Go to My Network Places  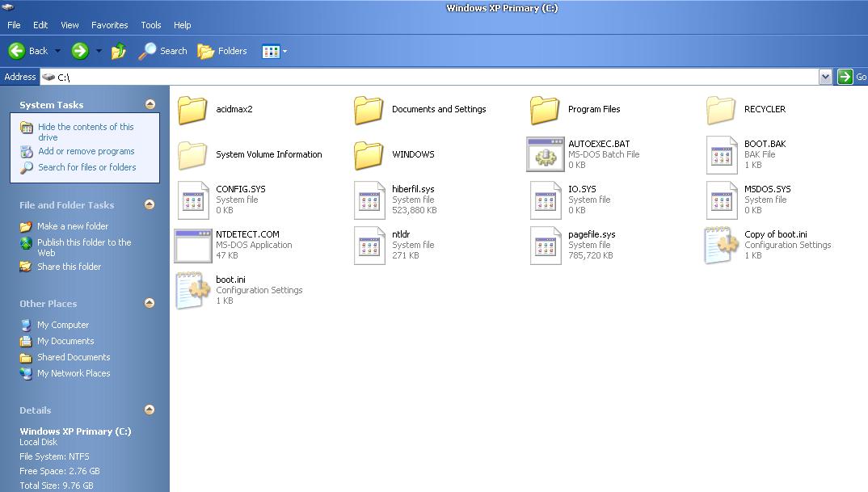74,373
